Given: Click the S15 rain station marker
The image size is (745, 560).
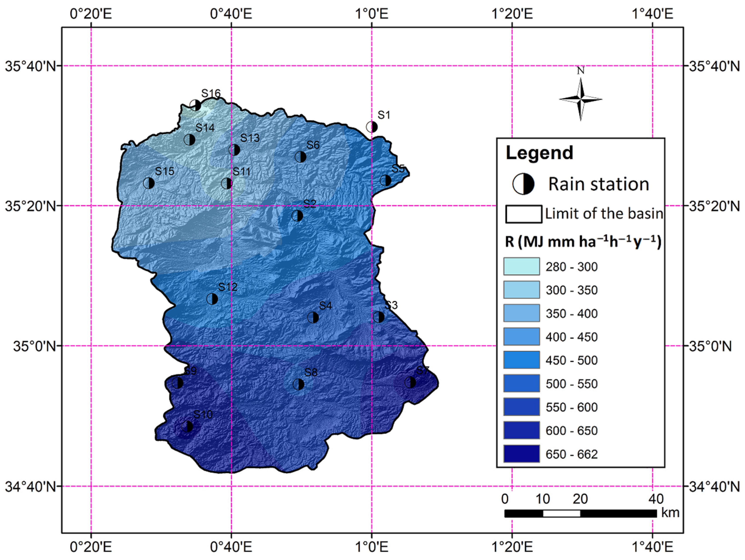Looking at the screenshot, I should point(148,183).
